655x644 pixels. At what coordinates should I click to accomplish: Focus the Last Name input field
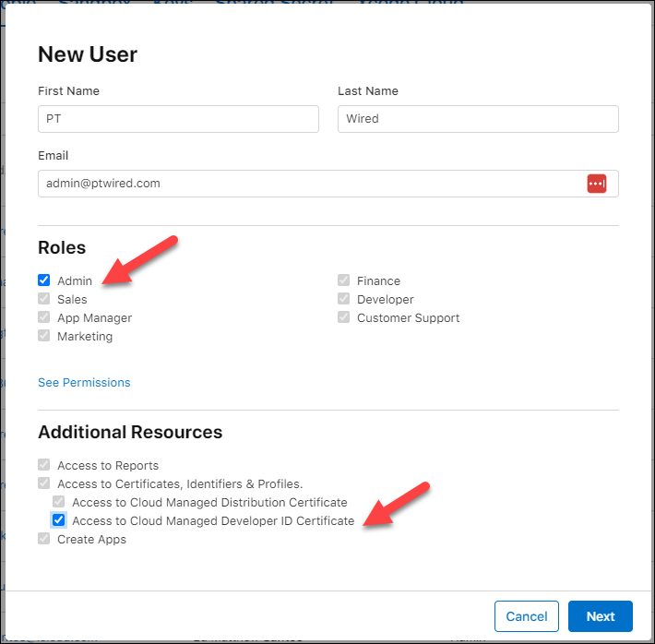coord(478,119)
